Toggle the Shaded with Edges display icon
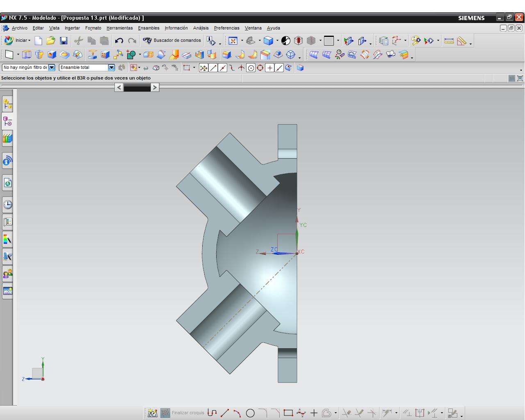 point(268,41)
